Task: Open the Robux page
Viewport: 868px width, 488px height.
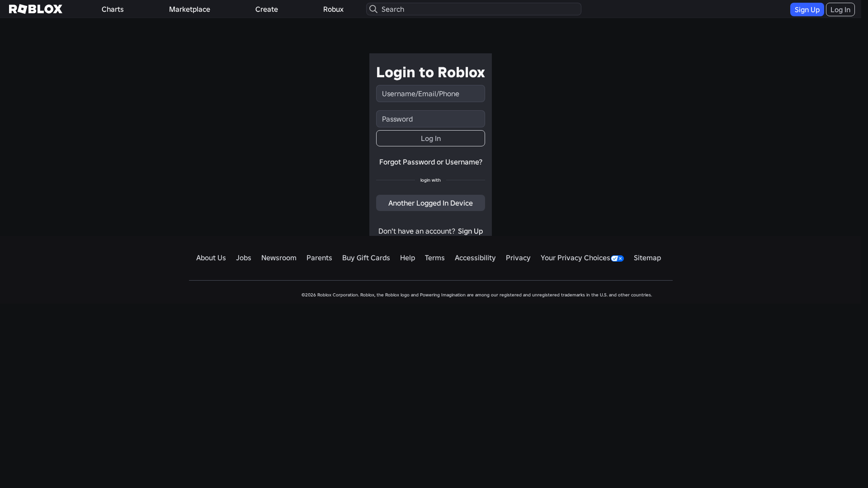Action: (333, 9)
